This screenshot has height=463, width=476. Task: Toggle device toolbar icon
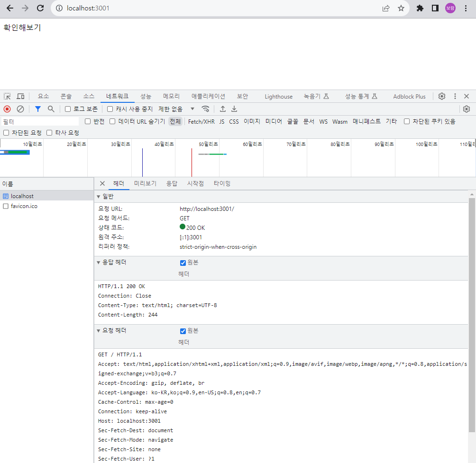coord(20,97)
